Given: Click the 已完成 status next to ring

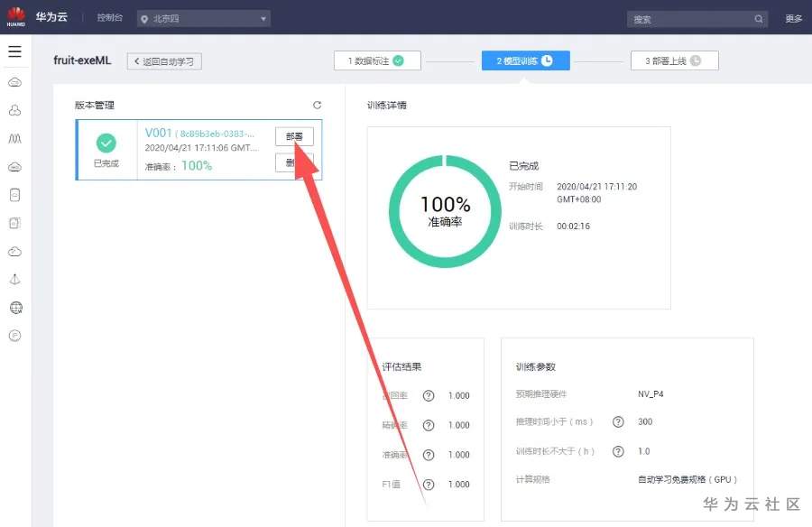Looking at the screenshot, I should pos(523,166).
